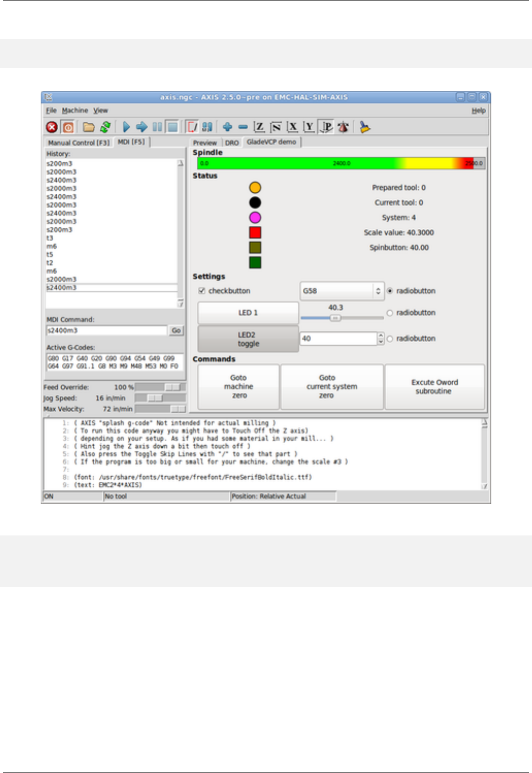Zoom in with the plus icon
Viewport: 532px width, 773px height.
(227, 127)
